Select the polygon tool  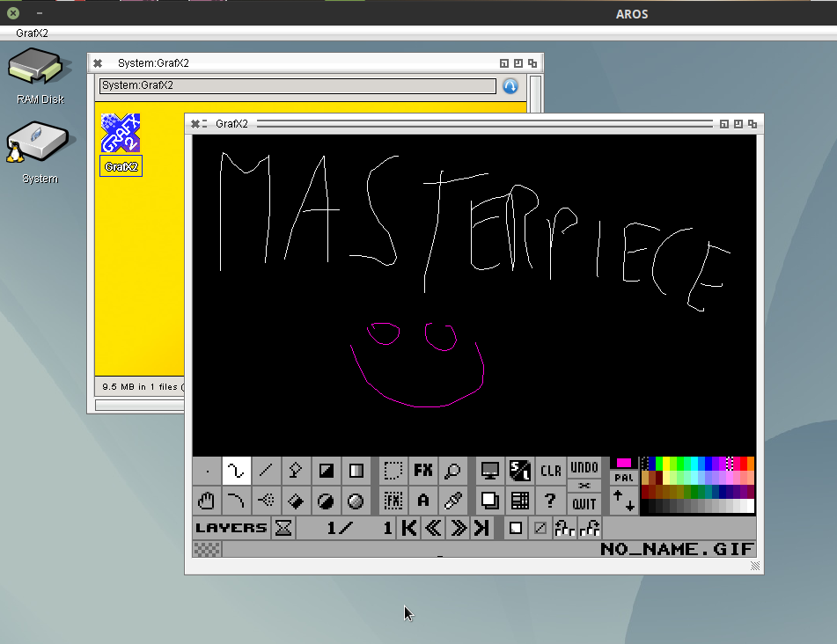(296, 471)
